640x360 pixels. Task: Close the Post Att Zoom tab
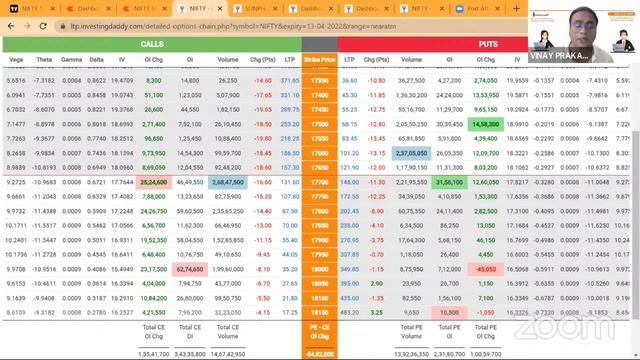tap(497, 9)
